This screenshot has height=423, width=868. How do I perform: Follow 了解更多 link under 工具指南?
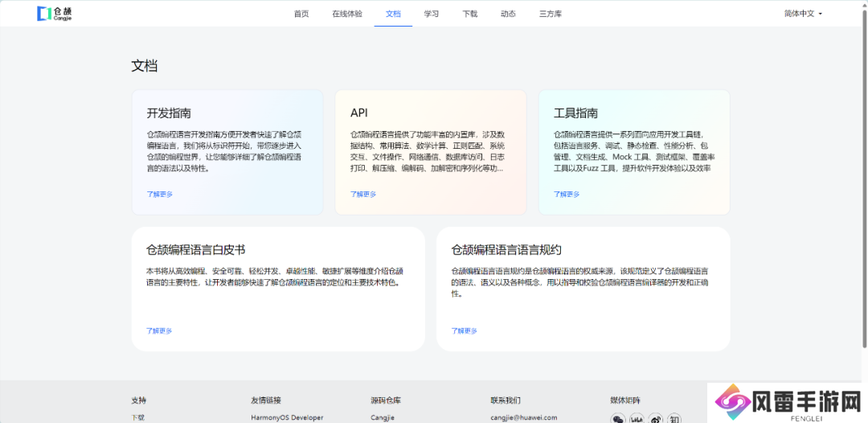click(x=566, y=194)
